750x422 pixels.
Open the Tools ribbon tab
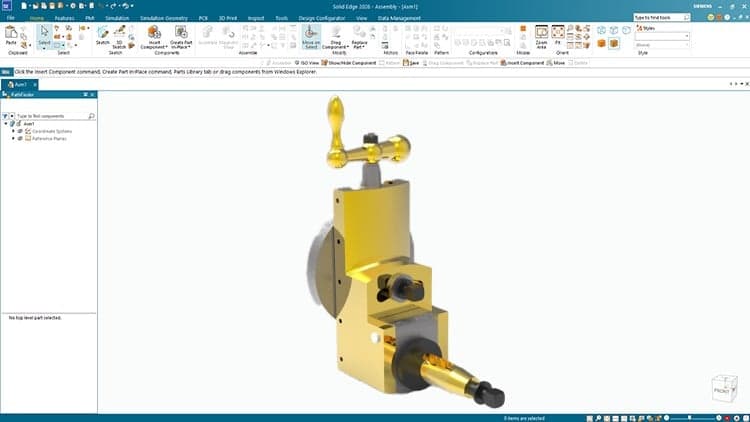click(x=281, y=18)
